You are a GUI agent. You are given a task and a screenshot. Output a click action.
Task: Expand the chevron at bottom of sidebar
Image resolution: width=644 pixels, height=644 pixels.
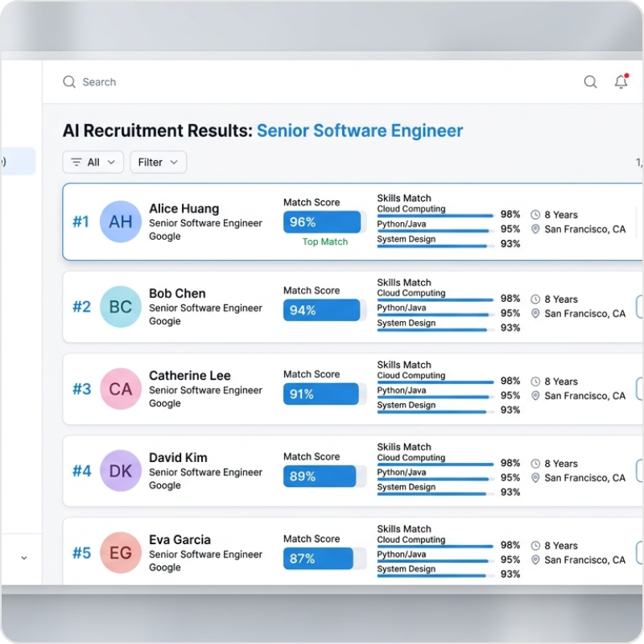point(23,557)
